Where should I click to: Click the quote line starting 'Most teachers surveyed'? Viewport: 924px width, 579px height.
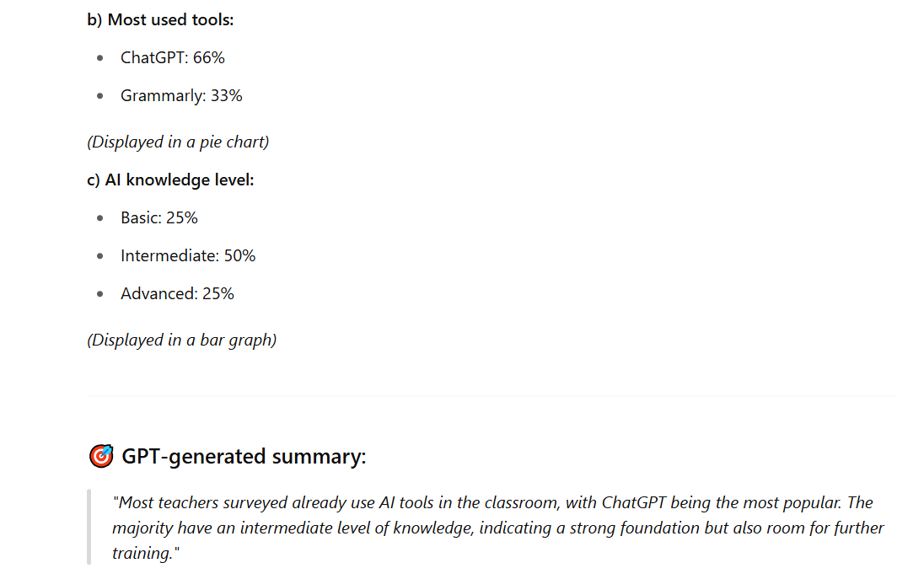coord(492,502)
